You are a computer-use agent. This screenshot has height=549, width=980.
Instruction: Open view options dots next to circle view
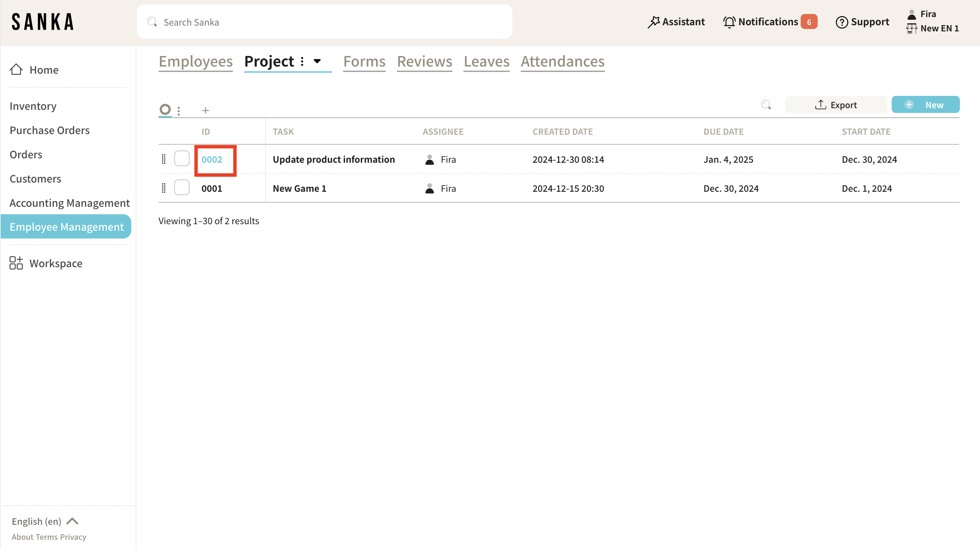point(179,111)
